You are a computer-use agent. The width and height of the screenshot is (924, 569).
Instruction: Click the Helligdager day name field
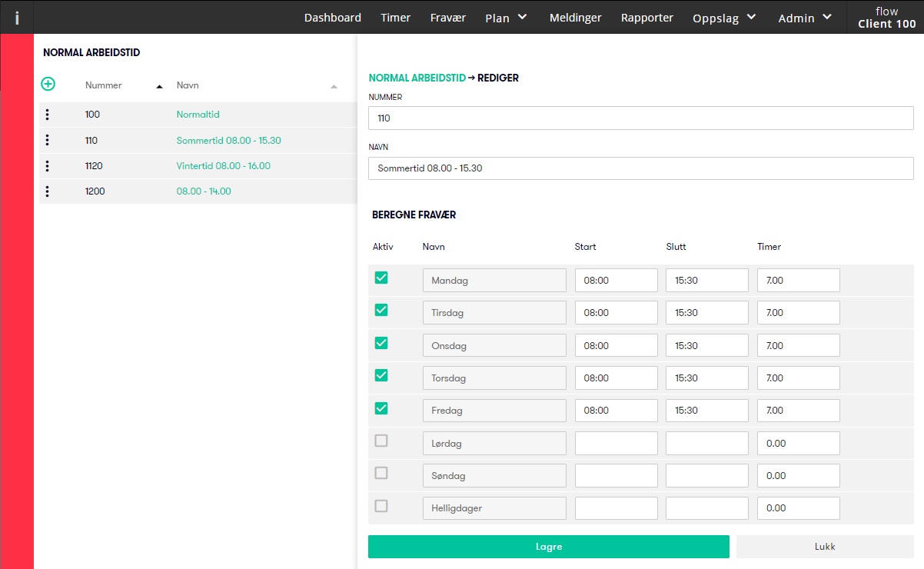tap(494, 508)
